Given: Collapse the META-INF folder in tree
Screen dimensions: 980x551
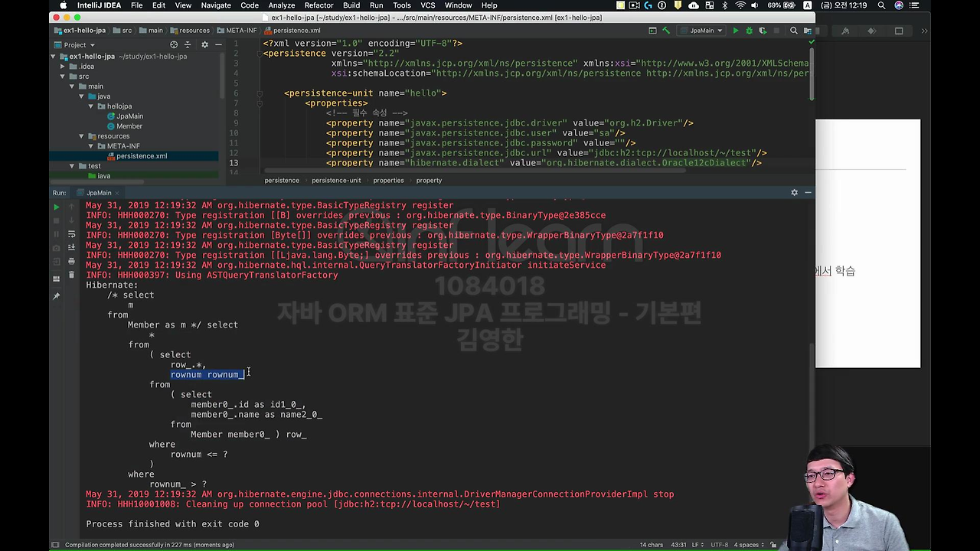Looking at the screenshot, I should (x=91, y=146).
